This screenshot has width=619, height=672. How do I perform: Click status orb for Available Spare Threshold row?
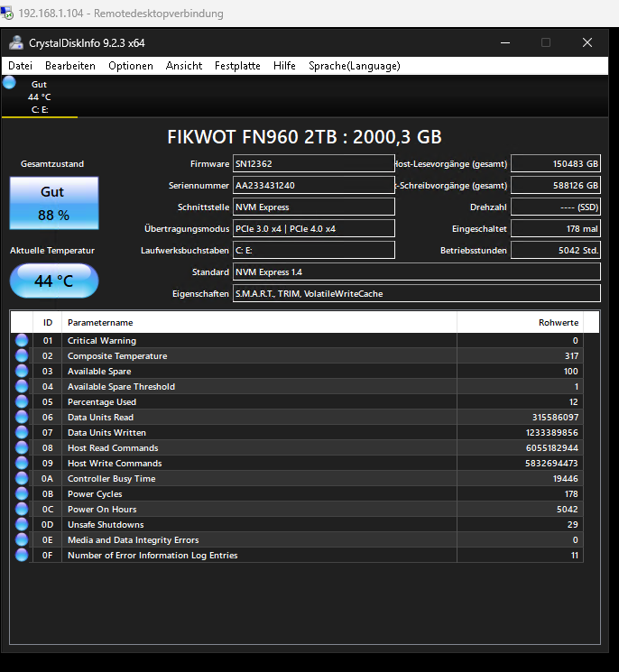click(22, 387)
